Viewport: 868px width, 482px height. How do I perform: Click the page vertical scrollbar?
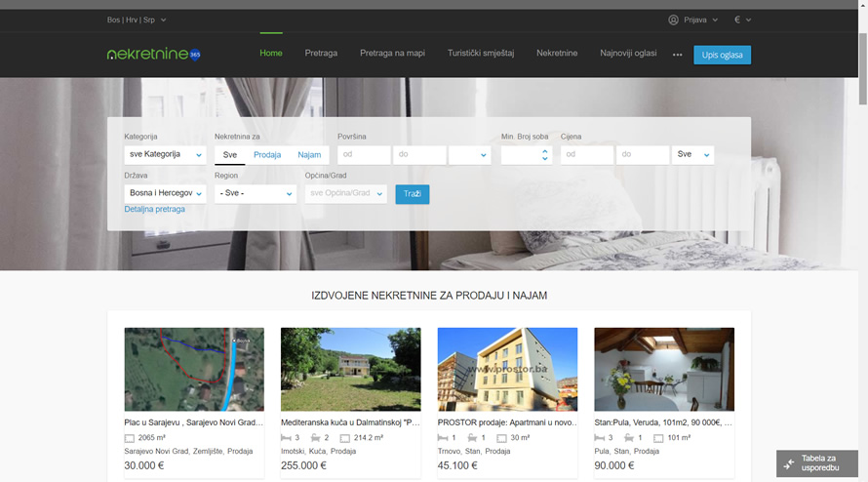[861, 244]
